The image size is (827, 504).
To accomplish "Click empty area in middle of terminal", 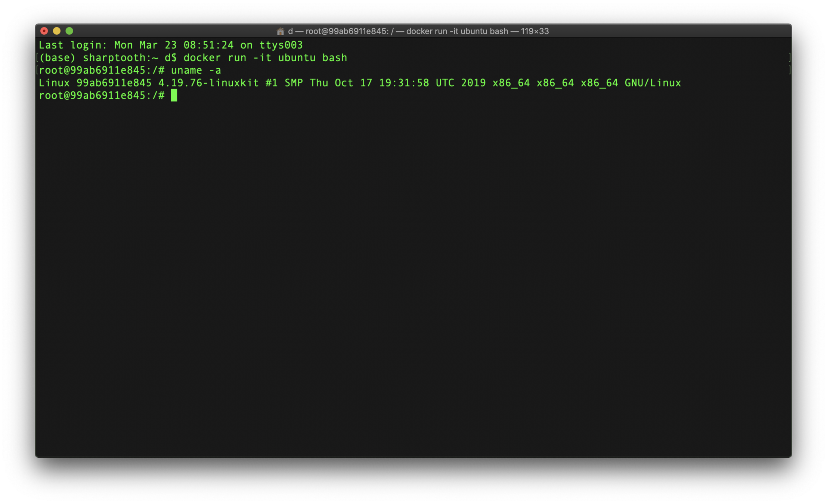I will point(413,261).
